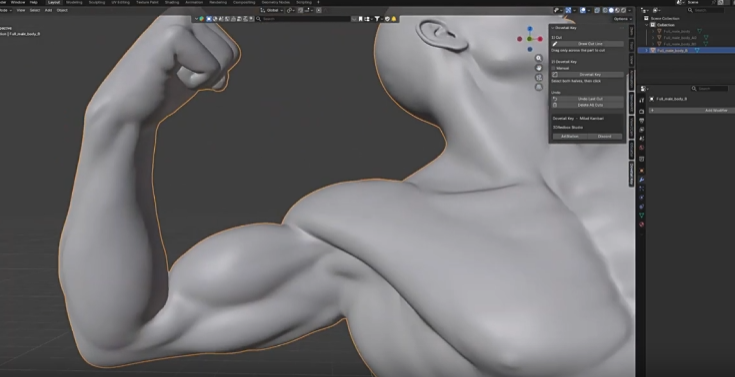Switch to the Sculpting workspace tab

coord(97,2)
